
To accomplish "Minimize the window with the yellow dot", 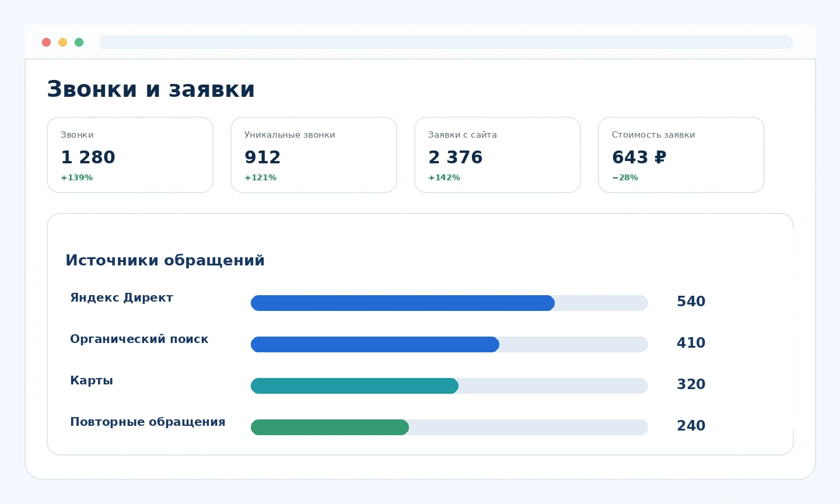I will (63, 42).
